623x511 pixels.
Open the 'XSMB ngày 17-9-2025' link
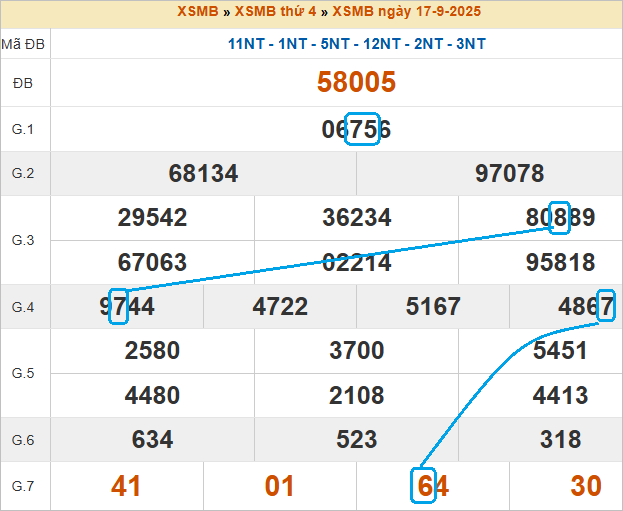click(x=399, y=12)
